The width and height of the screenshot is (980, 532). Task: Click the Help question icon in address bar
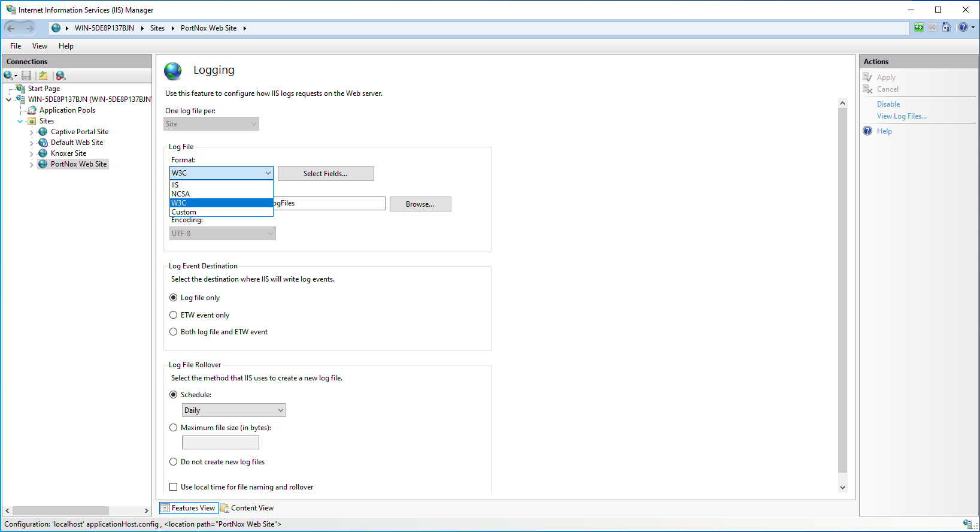click(x=963, y=27)
